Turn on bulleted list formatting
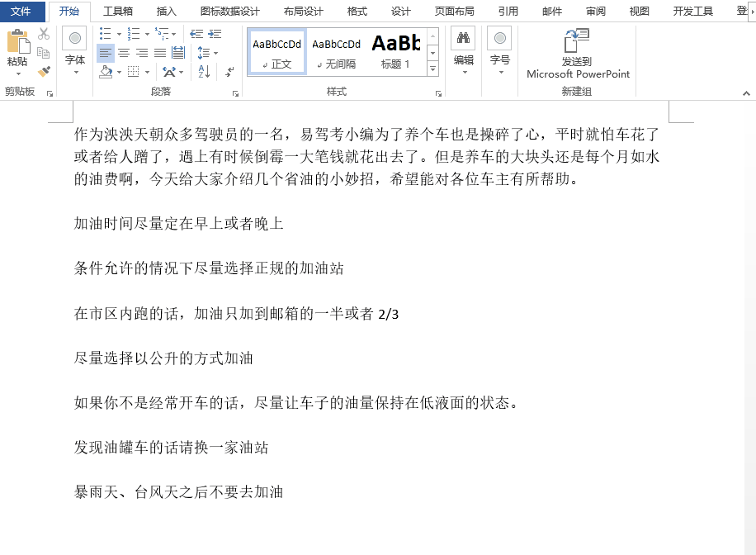756x555 pixels. 106,31
